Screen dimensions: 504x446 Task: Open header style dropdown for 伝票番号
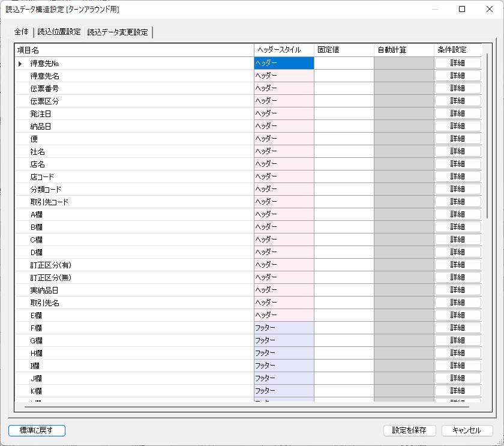click(x=283, y=88)
